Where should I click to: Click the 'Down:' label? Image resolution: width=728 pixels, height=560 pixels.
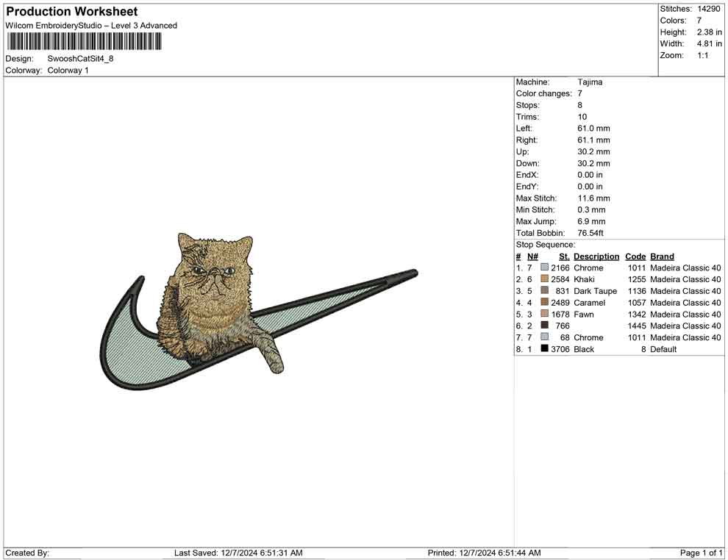tap(527, 163)
